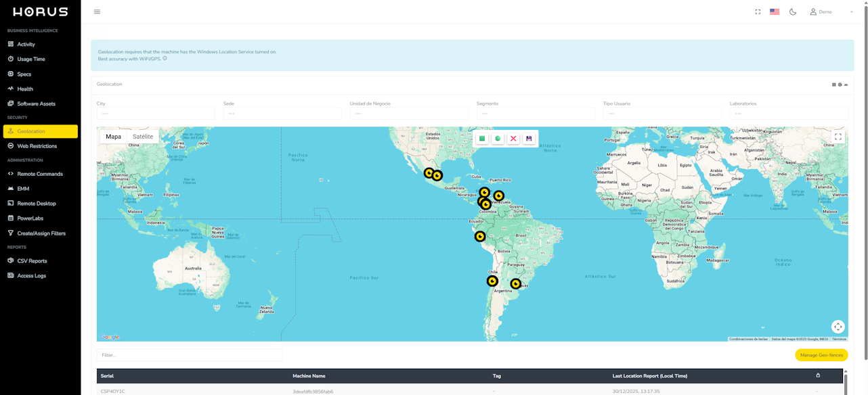
Task: Open the hamburger sidebar menu
Action: click(x=97, y=11)
